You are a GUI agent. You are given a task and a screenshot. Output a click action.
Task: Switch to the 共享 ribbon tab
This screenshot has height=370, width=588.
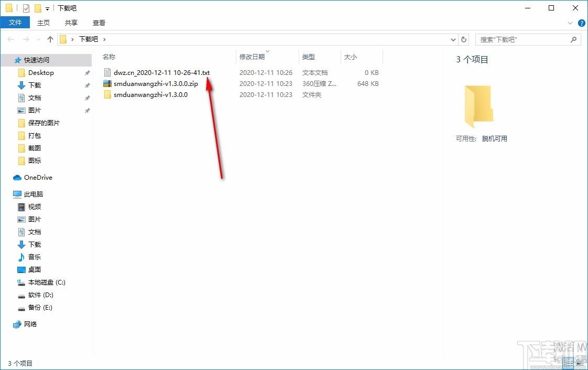point(71,23)
